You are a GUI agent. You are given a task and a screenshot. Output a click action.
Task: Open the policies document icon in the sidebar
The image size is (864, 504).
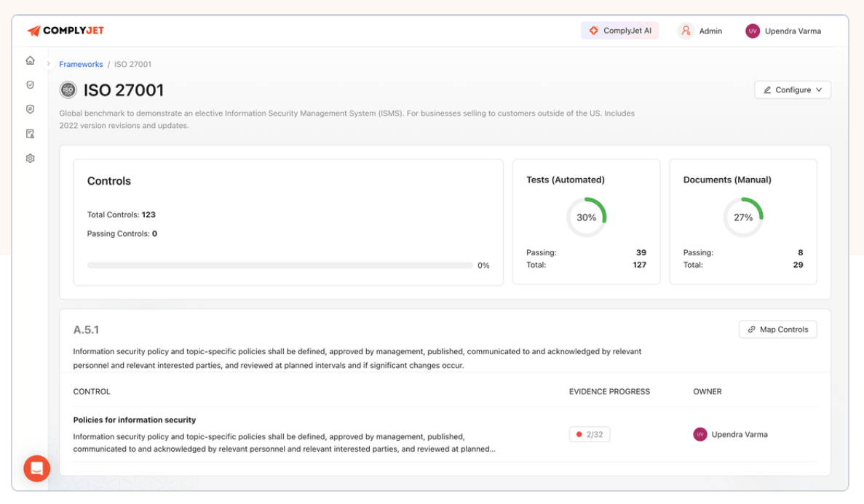[30, 134]
